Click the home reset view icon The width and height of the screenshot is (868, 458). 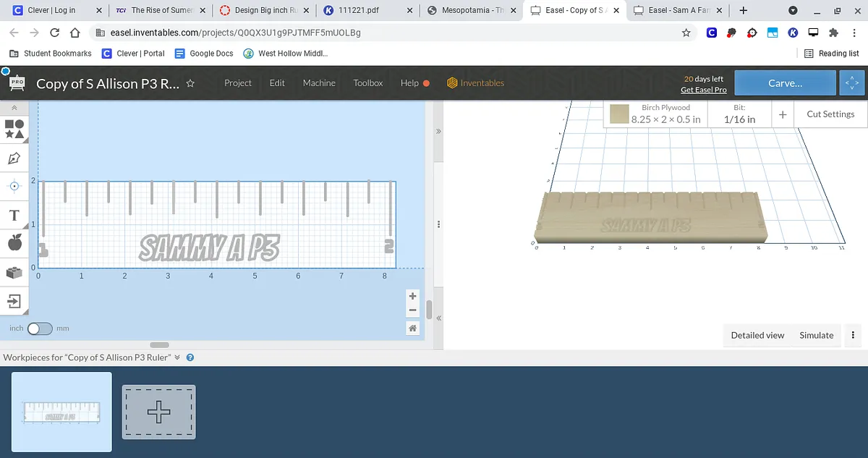[x=412, y=328]
